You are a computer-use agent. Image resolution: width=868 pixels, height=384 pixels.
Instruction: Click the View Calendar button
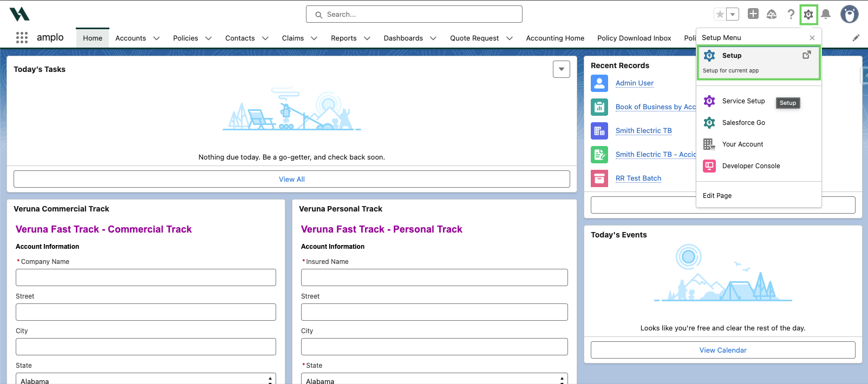pyautogui.click(x=723, y=350)
